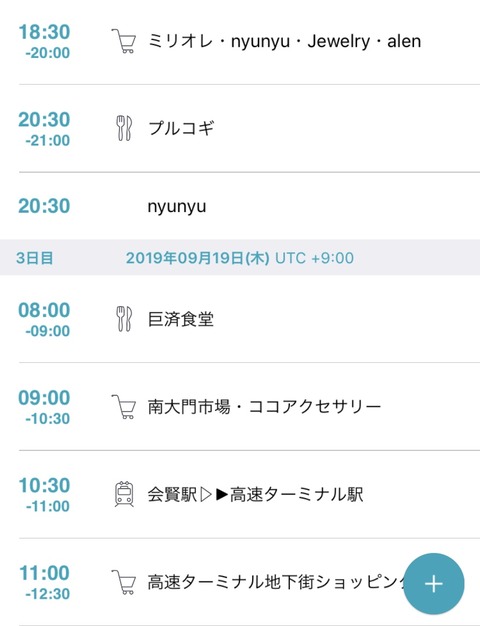Tap the restaurant icon beside 巨済食堂
480x626 pixels.
124,319
